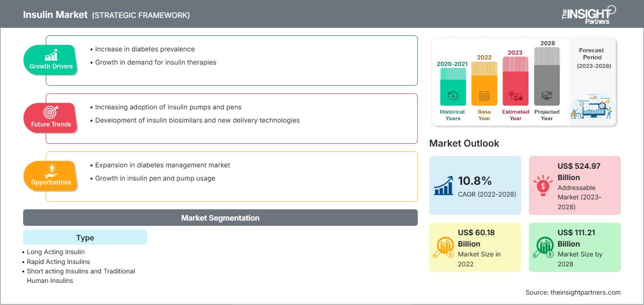Click the CAGR growth chart icon
Screen dimensions: 644x305
(444, 185)
